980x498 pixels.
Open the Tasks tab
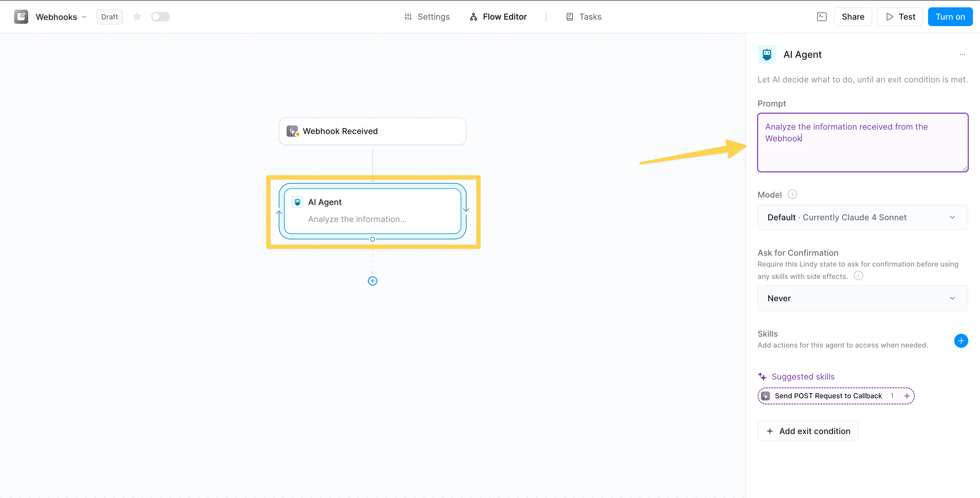pos(583,16)
